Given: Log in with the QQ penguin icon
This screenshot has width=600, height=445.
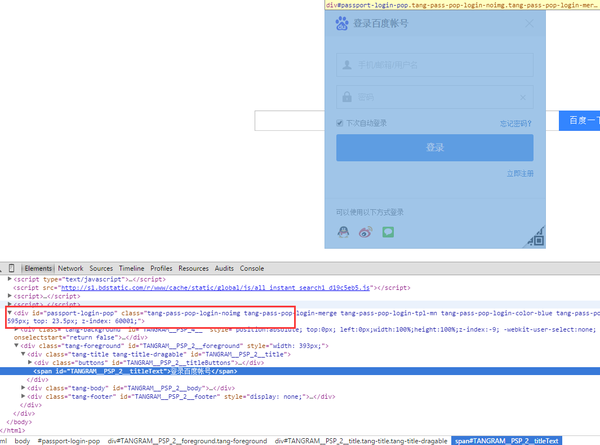Looking at the screenshot, I should point(343,231).
